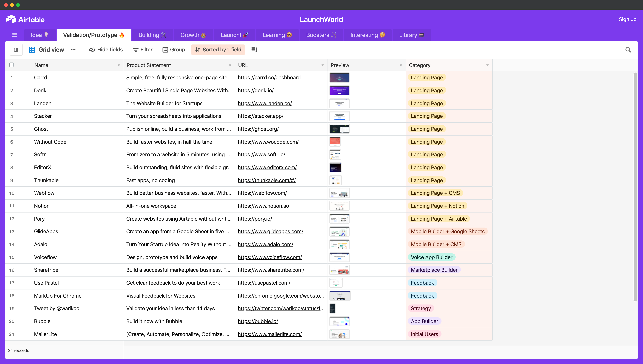643x364 pixels.
Task: Open the tables hamburger menu
Action: [x=14, y=35]
